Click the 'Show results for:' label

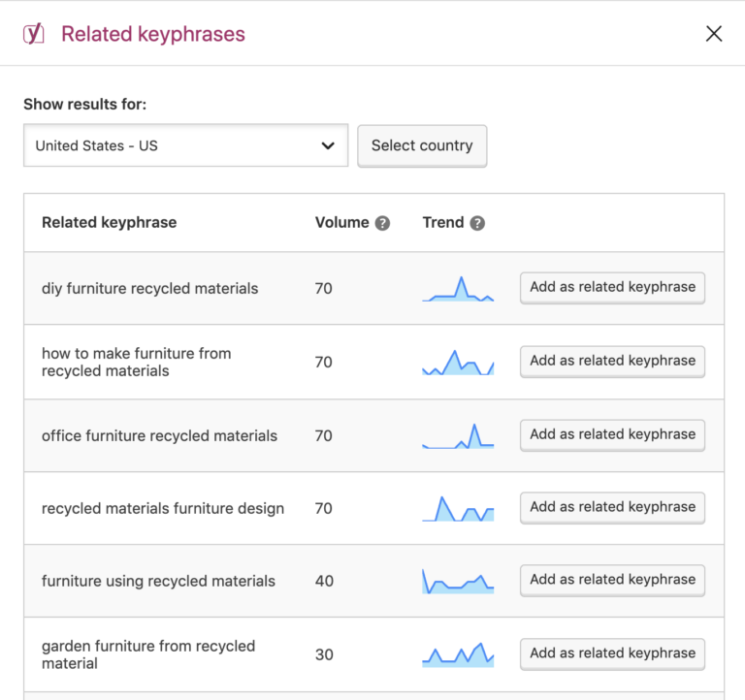tap(85, 104)
